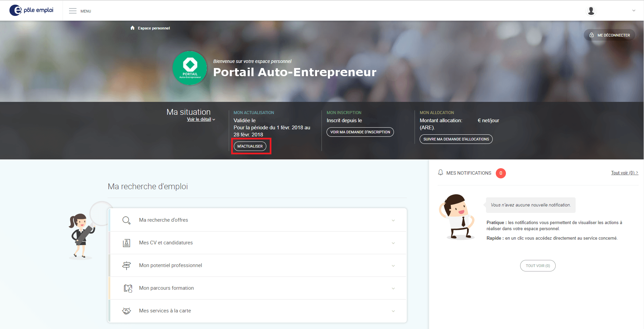Click Ma recherche d'emploi heading
Image resolution: width=644 pixels, height=329 pixels.
(148, 187)
